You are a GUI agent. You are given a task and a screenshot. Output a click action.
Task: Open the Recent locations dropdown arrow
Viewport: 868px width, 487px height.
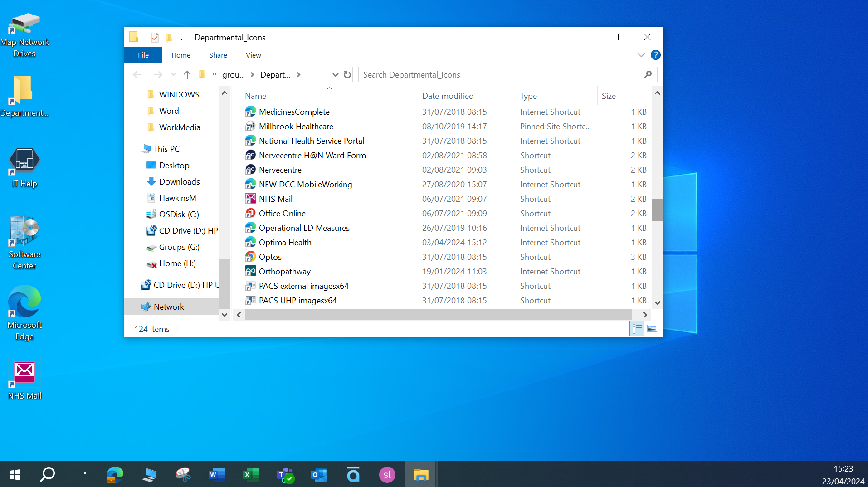pyautogui.click(x=173, y=75)
